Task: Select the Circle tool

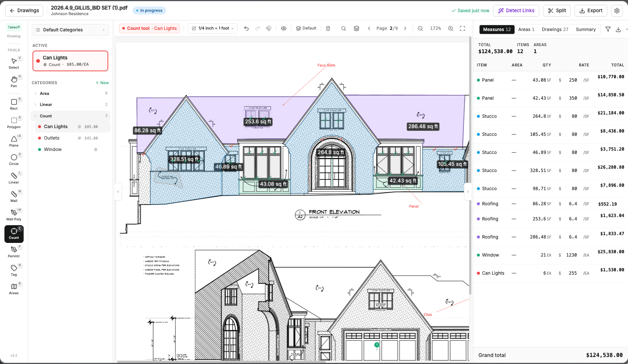Action: click(14, 159)
